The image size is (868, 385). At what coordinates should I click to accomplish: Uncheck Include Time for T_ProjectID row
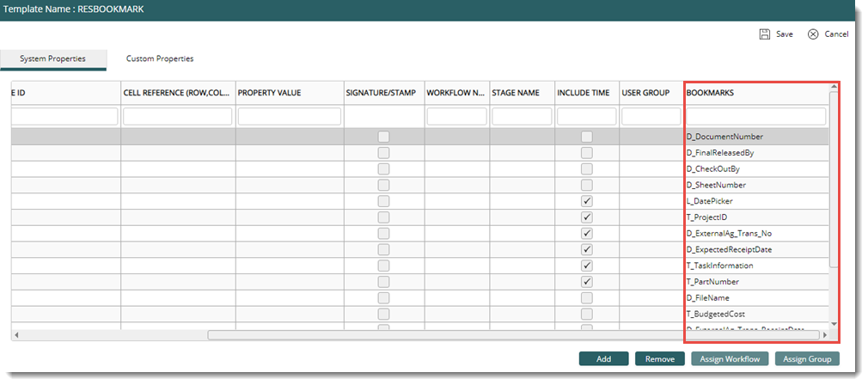click(587, 217)
